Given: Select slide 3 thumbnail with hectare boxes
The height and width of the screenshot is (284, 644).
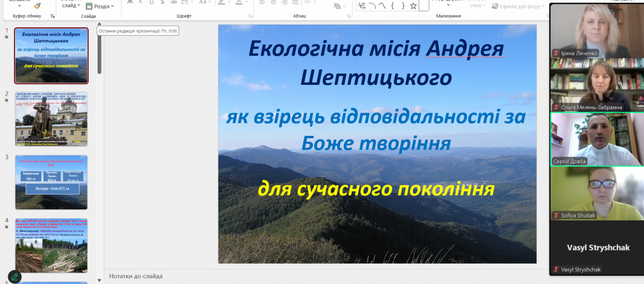Looking at the screenshot, I should pyautogui.click(x=52, y=182).
